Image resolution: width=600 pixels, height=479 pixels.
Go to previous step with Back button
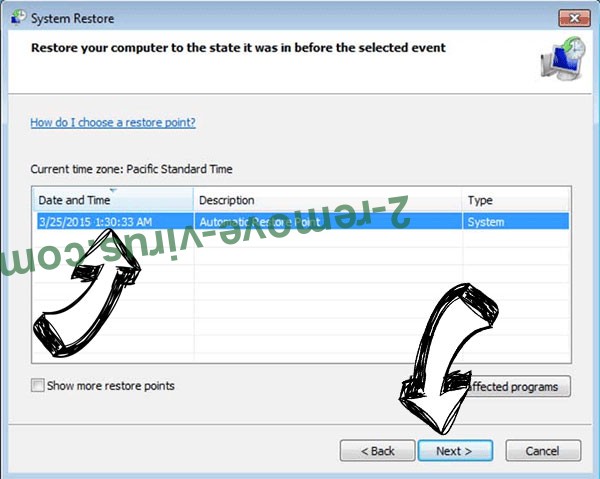point(377,451)
